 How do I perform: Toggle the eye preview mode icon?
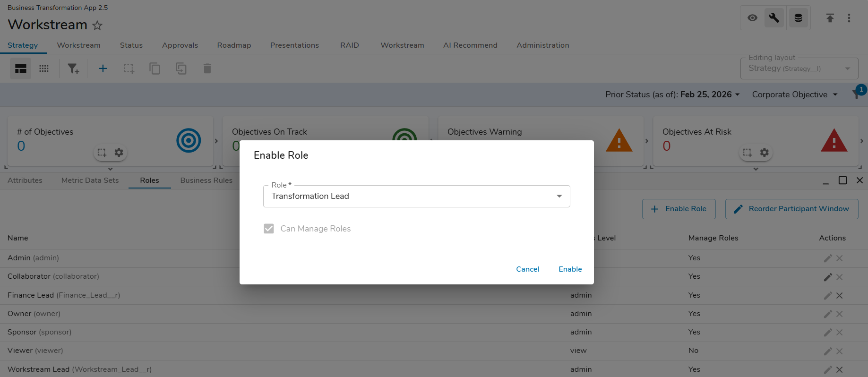tap(753, 18)
